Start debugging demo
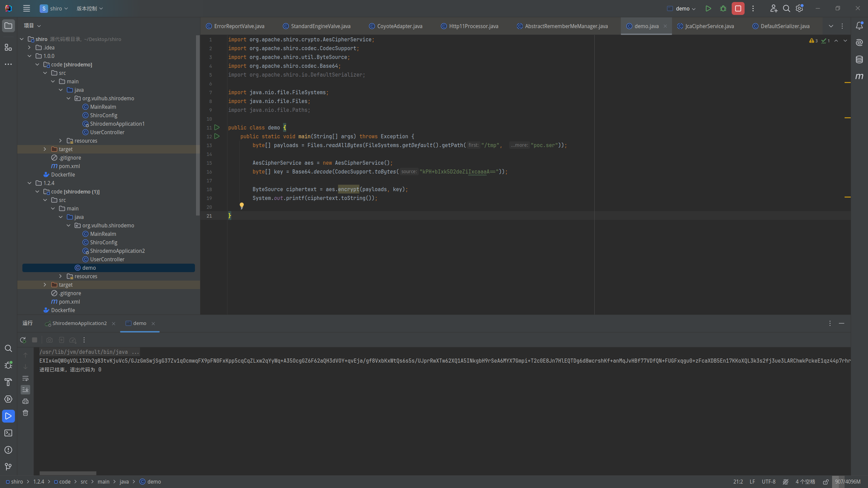The image size is (868, 488). click(723, 8)
